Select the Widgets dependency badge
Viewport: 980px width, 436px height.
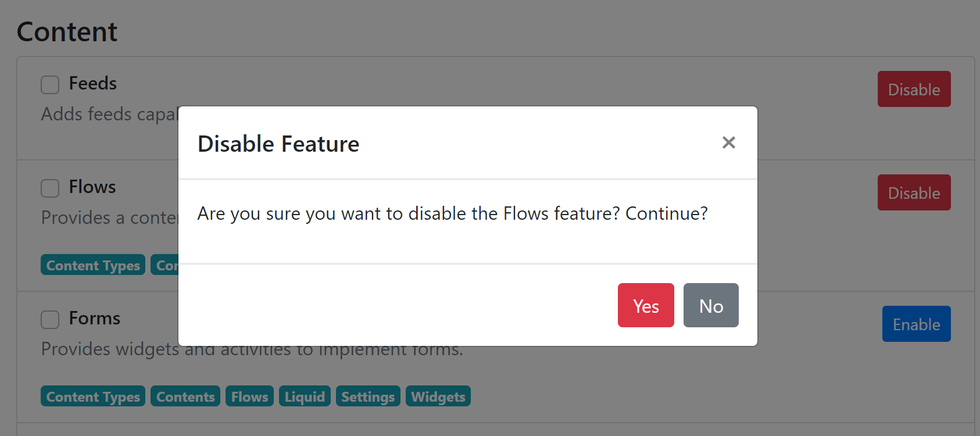point(438,396)
